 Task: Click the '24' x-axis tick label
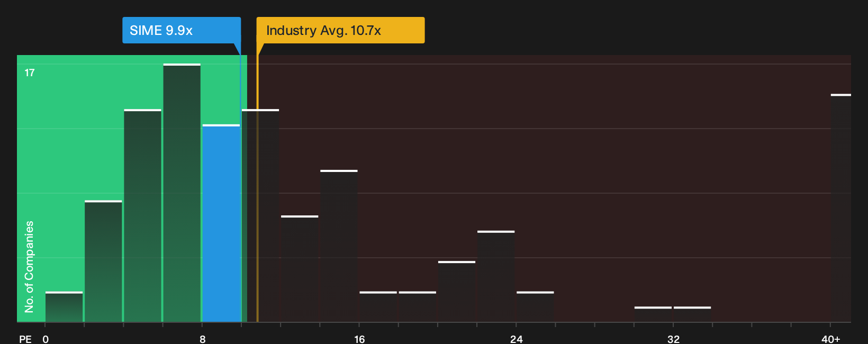[x=517, y=339]
